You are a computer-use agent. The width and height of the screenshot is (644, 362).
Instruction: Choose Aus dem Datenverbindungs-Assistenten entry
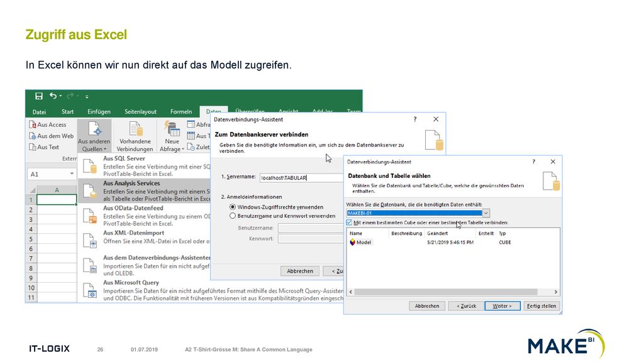(x=145, y=265)
